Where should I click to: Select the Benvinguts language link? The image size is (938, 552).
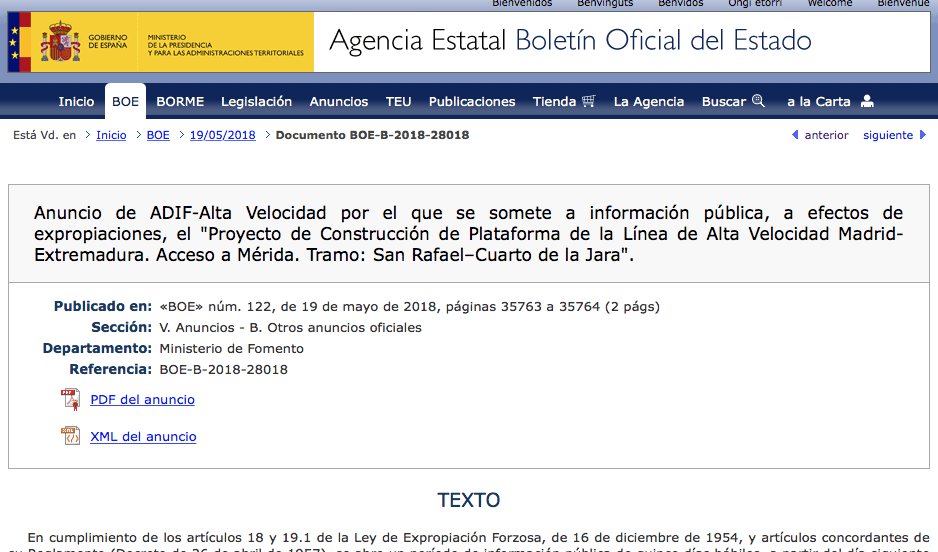pyautogui.click(x=605, y=4)
